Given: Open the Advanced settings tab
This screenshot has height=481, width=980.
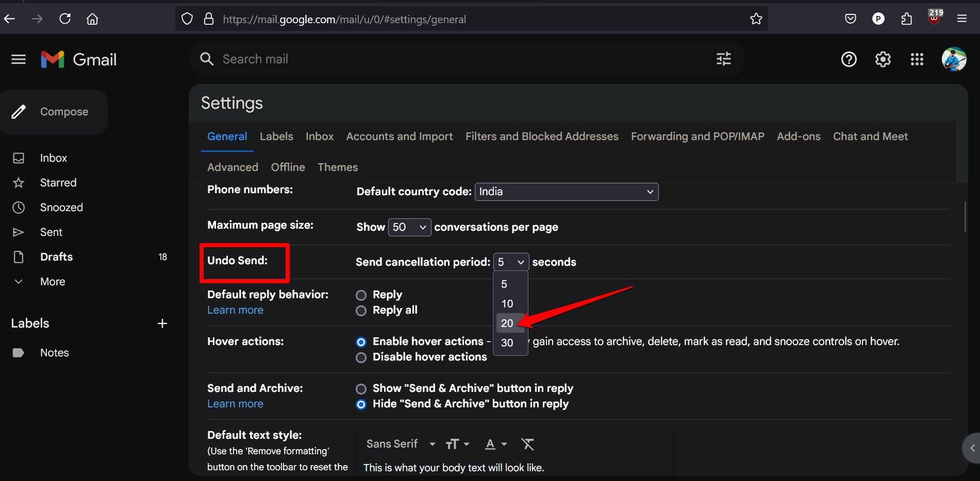Looking at the screenshot, I should (232, 167).
